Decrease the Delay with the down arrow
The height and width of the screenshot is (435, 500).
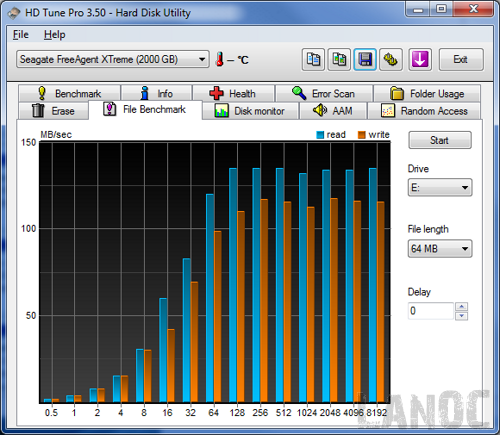tap(462, 316)
